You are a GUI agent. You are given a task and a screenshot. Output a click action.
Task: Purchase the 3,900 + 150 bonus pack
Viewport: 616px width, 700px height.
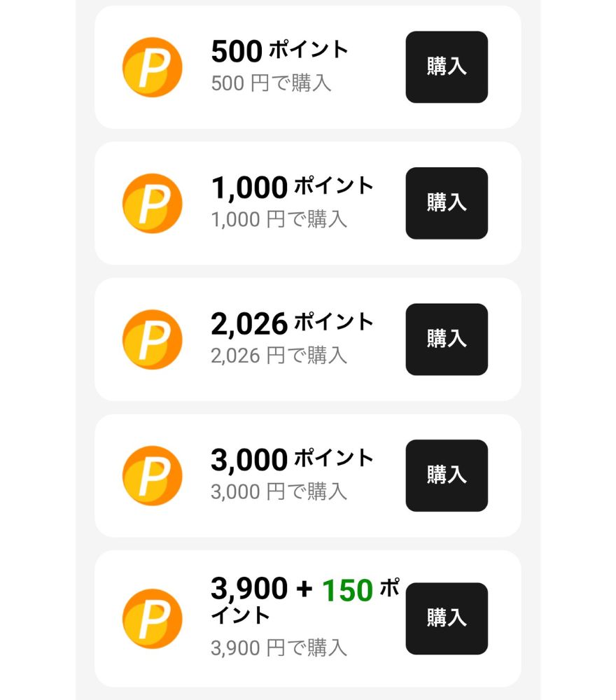pyautogui.click(x=447, y=619)
